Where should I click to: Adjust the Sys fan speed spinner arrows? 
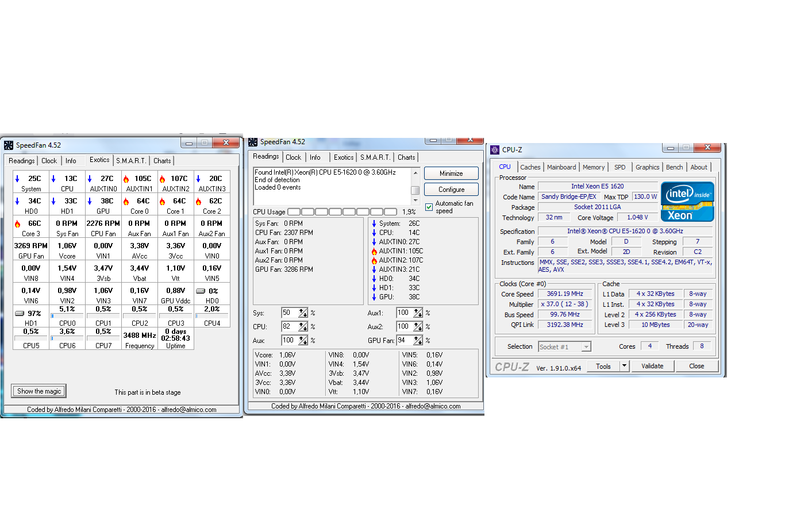[x=303, y=313]
